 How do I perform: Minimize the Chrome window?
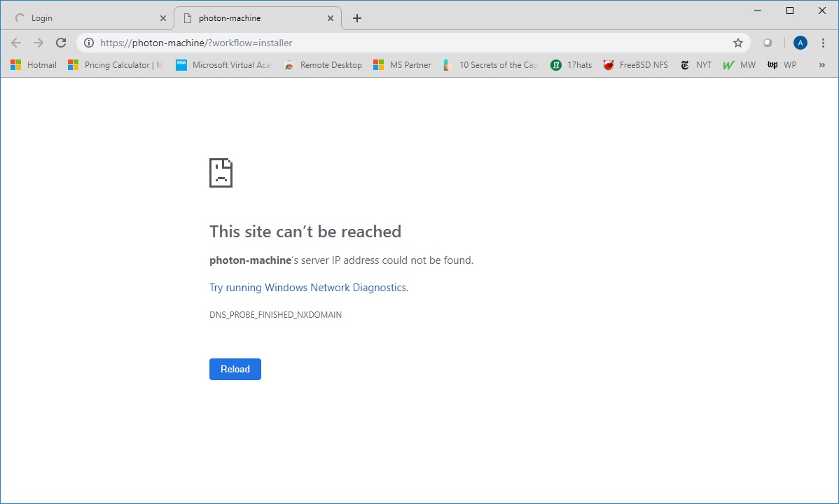[x=758, y=10]
